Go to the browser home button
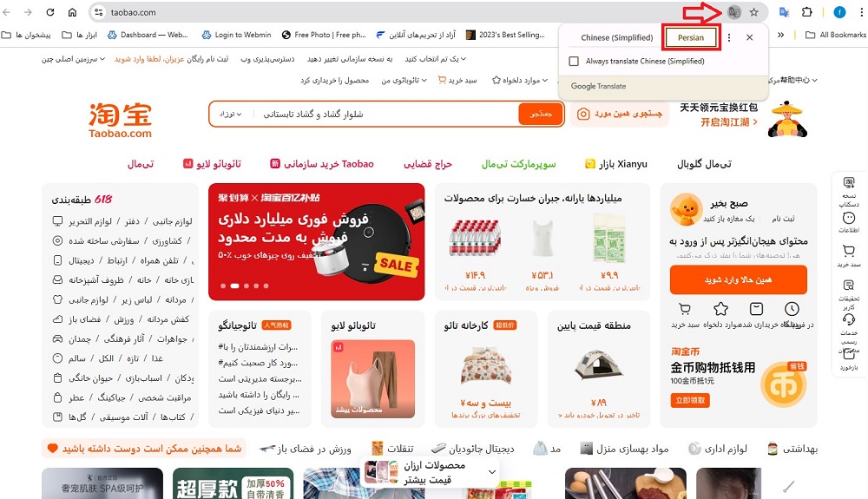This screenshot has height=499, width=868. [x=72, y=12]
